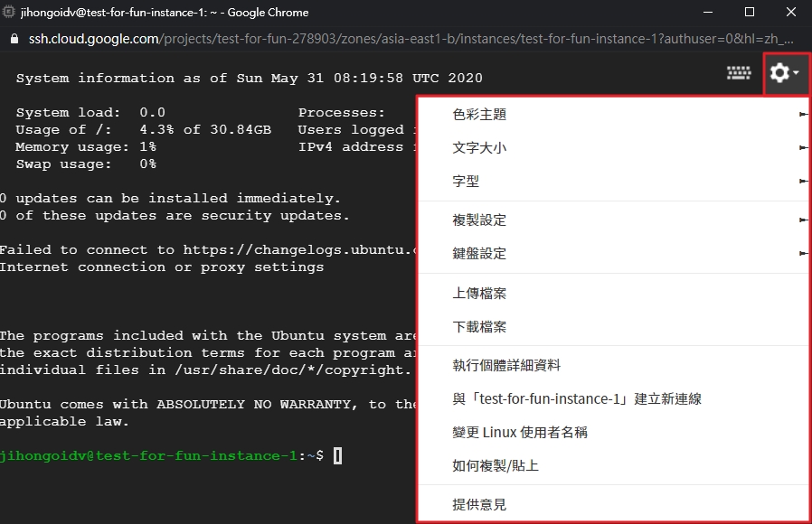
Task: Click the terminal prompt cursor
Action: coord(337,455)
